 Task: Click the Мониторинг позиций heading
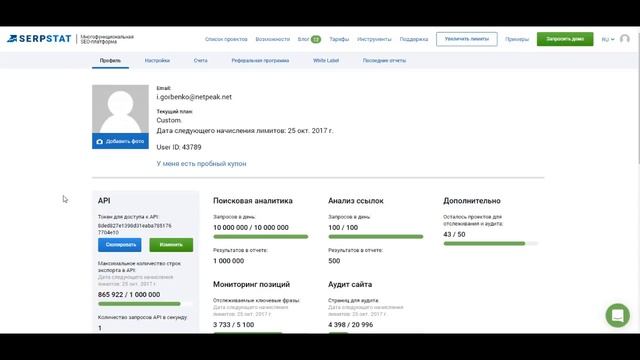point(251,284)
